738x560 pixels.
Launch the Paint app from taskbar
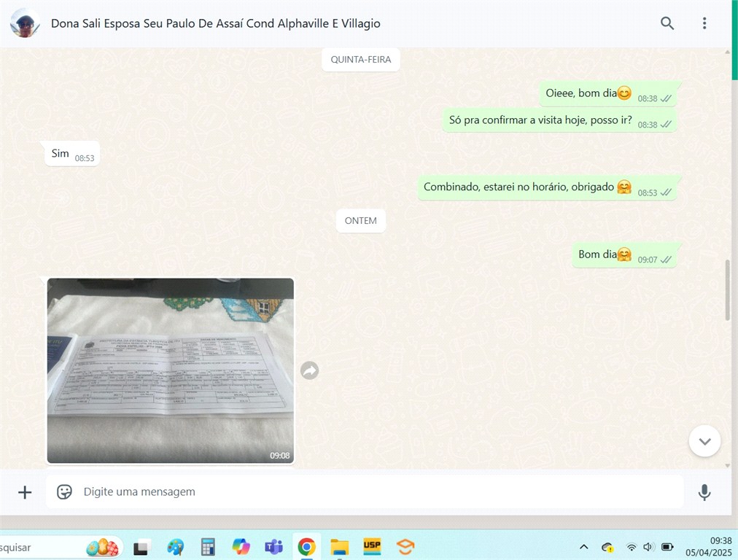point(175,548)
